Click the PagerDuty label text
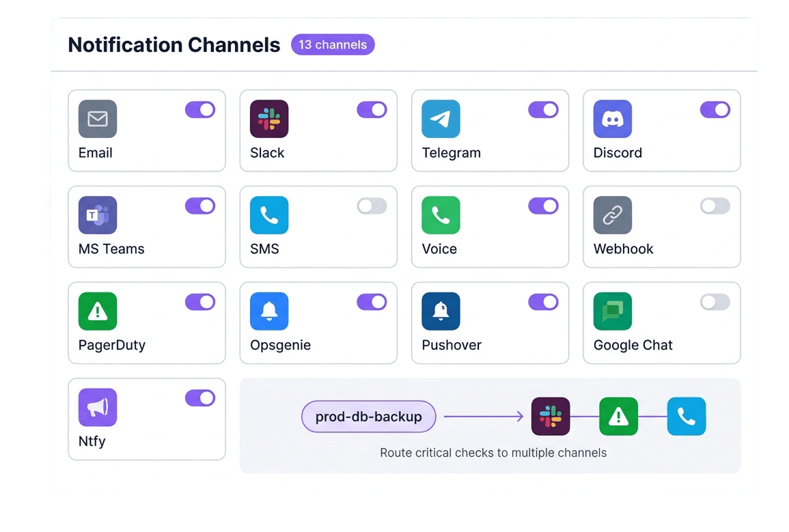Image resolution: width=789 pixels, height=532 pixels. pos(112,346)
